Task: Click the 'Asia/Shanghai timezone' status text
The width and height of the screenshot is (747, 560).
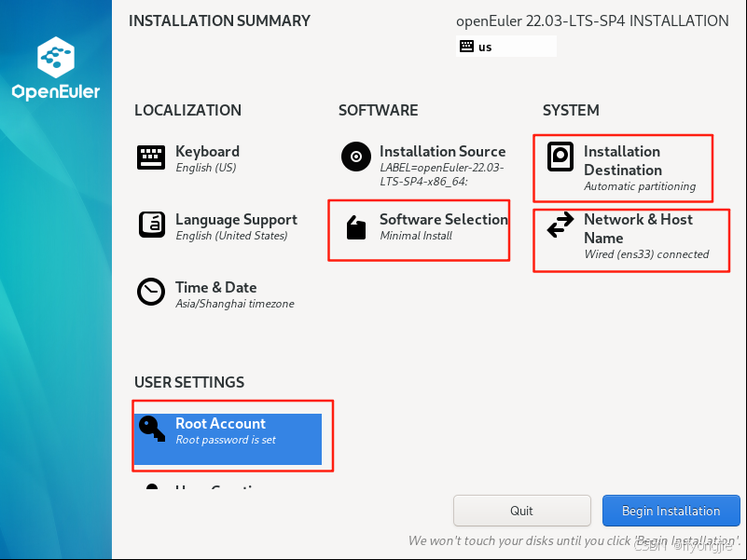Action: coord(235,304)
